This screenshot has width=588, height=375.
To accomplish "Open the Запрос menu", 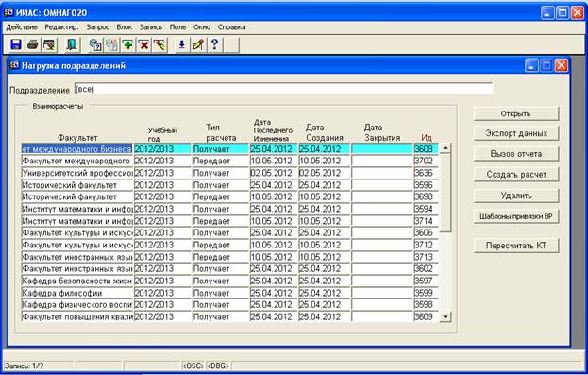I will coord(97,27).
